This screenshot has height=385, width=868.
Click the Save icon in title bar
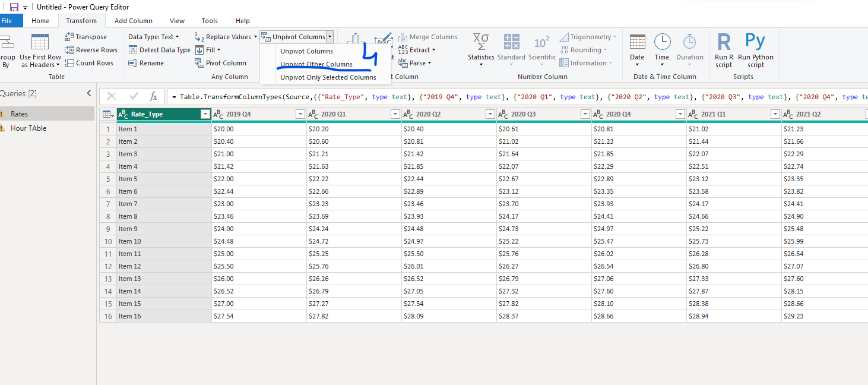[x=14, y=7]
